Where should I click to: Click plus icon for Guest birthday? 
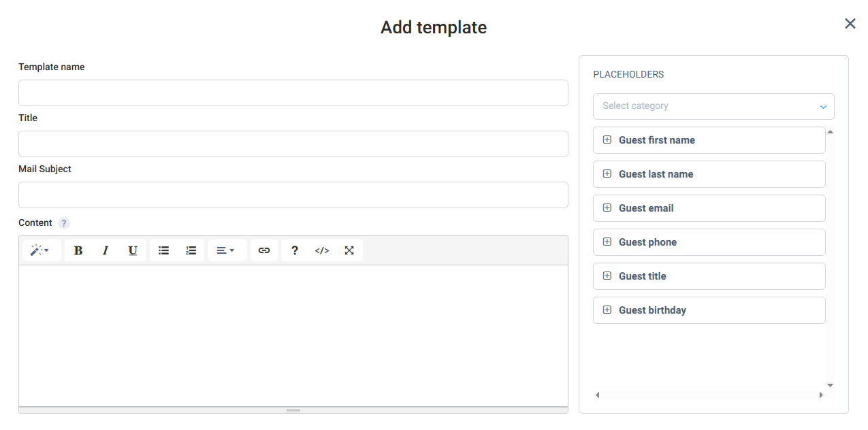(x=607, y=310)
